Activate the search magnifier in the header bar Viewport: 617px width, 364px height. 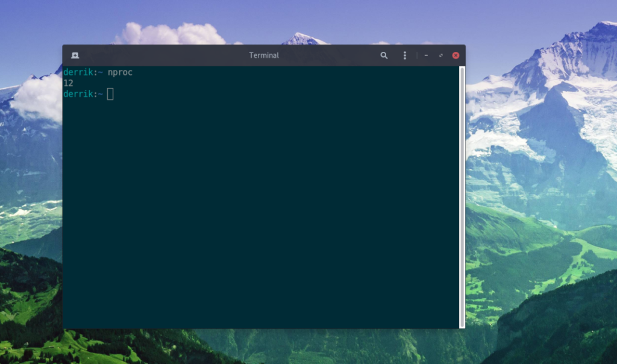pos(384,55)
